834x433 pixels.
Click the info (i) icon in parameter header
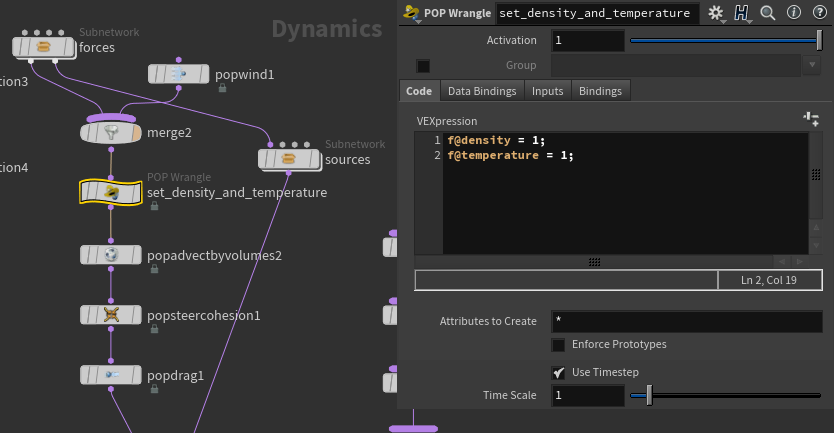(x=794, y=12)
